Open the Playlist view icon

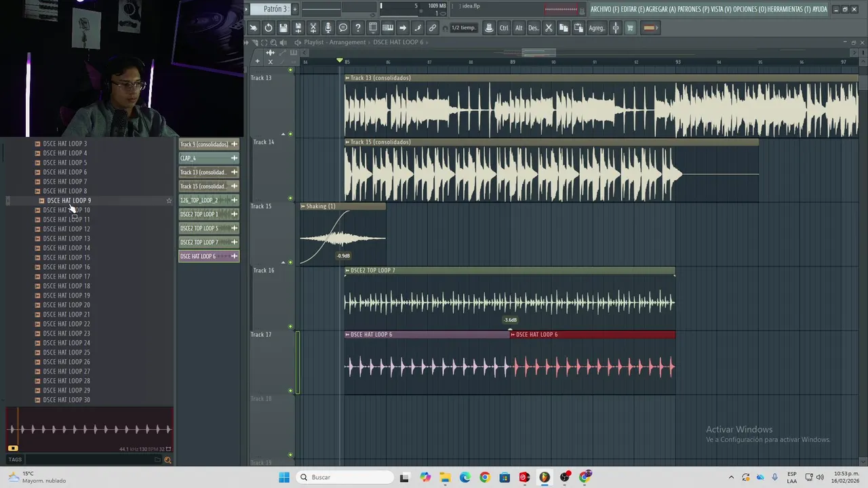(x=373, y=28)
